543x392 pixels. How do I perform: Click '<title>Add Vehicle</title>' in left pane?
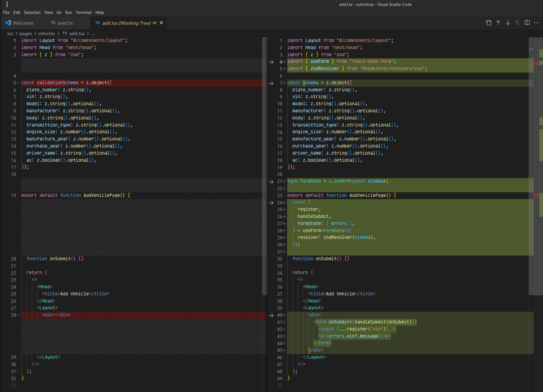coord(76,294)
